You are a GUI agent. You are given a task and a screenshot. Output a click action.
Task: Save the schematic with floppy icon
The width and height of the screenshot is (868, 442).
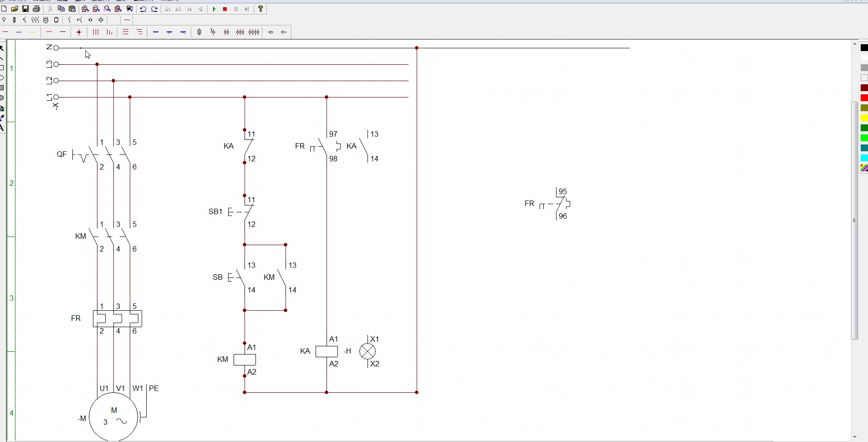click(26, 9)
